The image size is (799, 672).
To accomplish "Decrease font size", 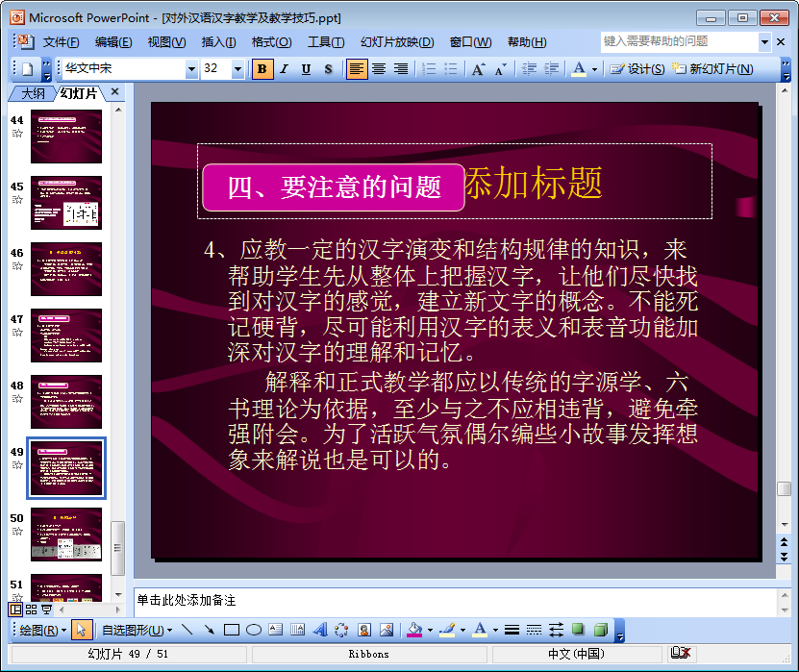I will point(500,69).
